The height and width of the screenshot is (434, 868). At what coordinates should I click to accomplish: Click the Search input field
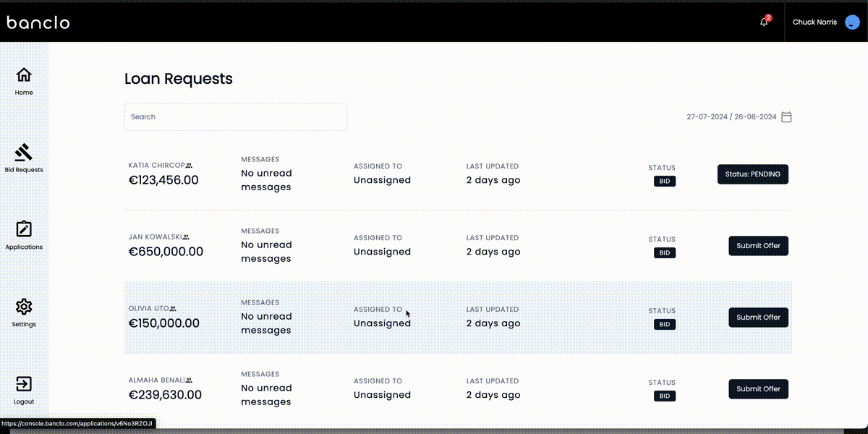tap(236, 116)
